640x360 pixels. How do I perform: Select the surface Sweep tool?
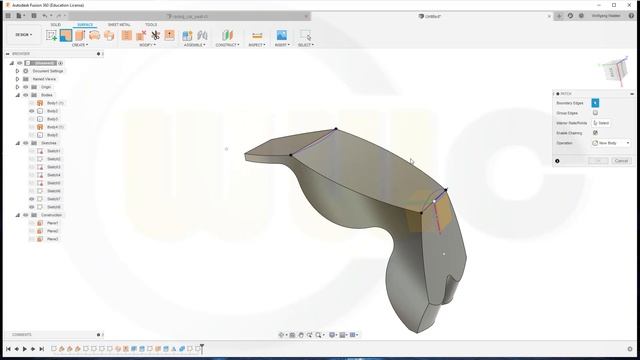109,36
